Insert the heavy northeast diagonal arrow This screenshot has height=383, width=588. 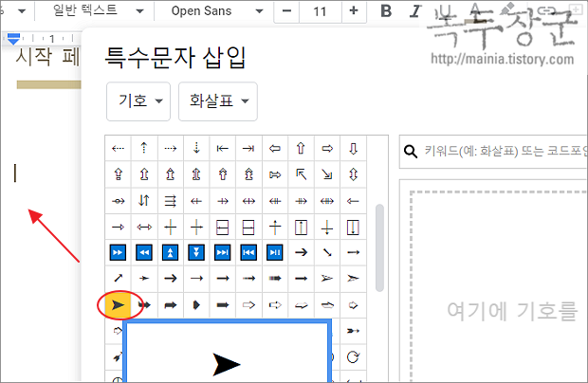point(119,278)
